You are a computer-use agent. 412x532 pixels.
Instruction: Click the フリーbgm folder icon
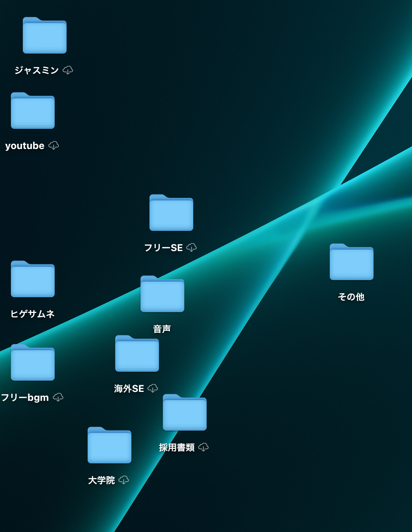coord(33,363)
